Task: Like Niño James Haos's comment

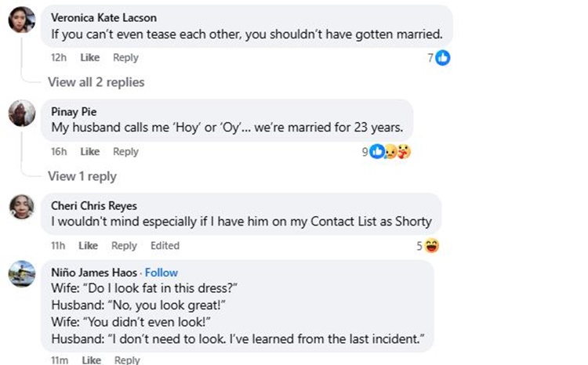Action: point(92,360)
